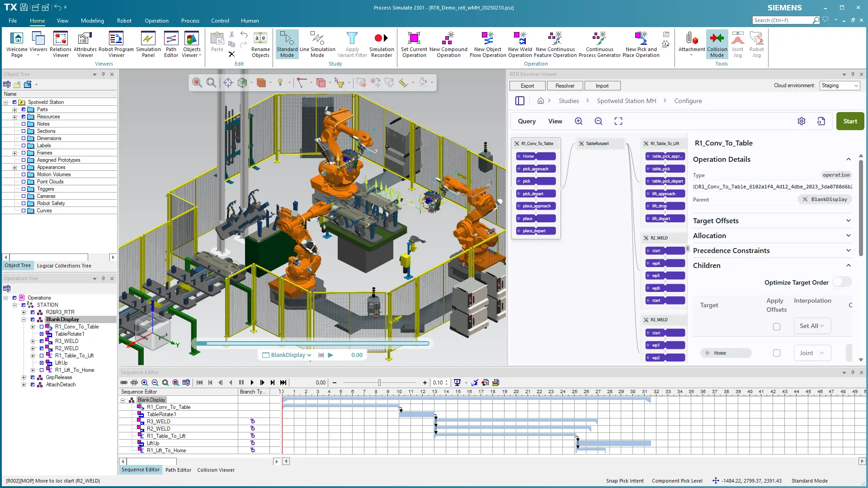Viewport: 868px width, 488px height.
Task: Toggle the RTR sidebar panel icon
Action: (x=520, y=101)
